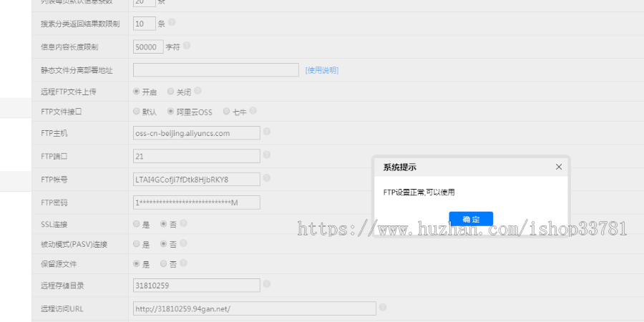Viewport: 644px width, 322px height.
Task: Click help icon beside search result limit
Action: pos(172,22)
